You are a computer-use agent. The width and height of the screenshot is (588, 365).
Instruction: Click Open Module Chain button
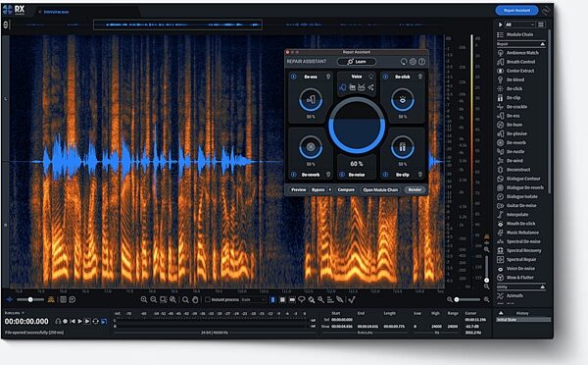[x=380, y=190]
